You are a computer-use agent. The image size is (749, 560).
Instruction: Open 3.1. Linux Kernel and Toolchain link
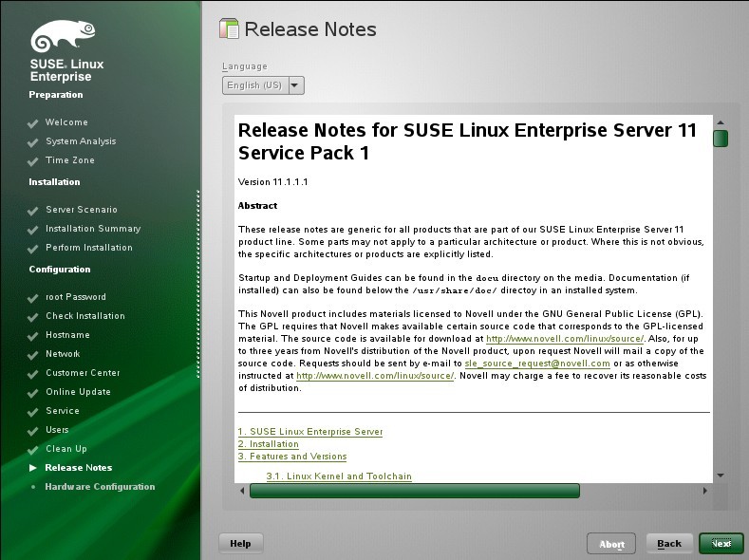point(339,476)
